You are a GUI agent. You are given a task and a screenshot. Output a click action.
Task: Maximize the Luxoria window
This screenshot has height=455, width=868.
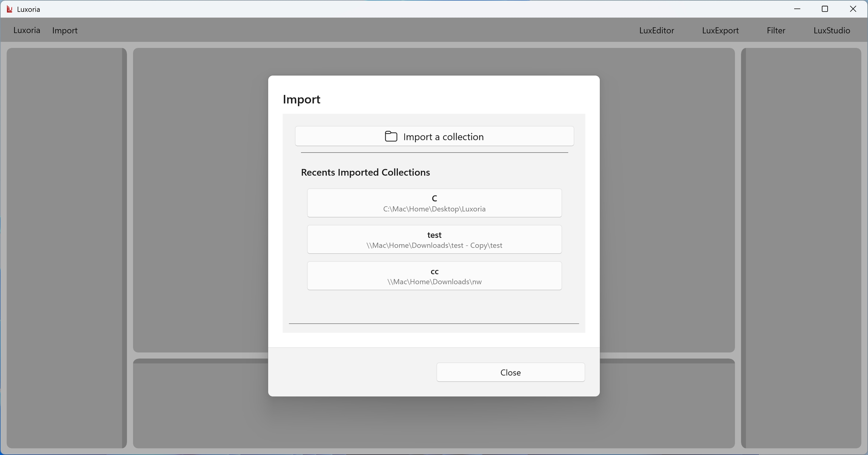click(x=825, y=9)
